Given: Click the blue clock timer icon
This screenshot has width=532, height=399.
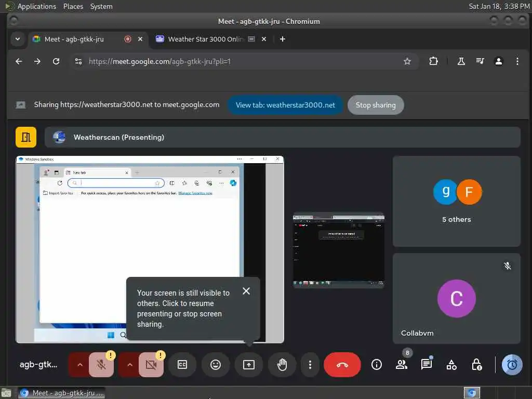Looking at the screenshot, I should pos(512,365).
